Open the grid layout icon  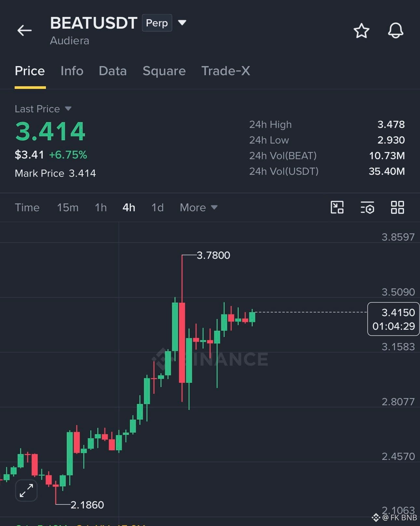[x=398, y=207]
